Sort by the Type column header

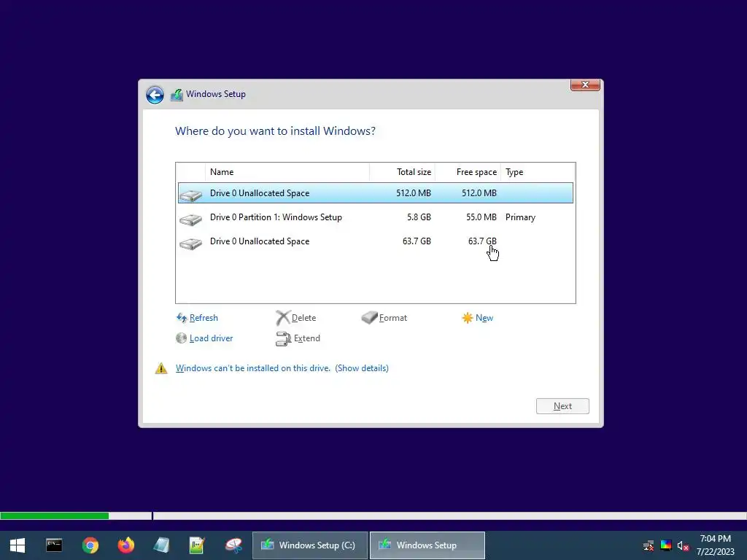[x=538, y=172]
